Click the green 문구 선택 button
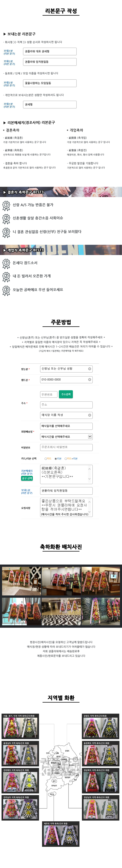This screenshot has width=122, height=868. point(27,478)
